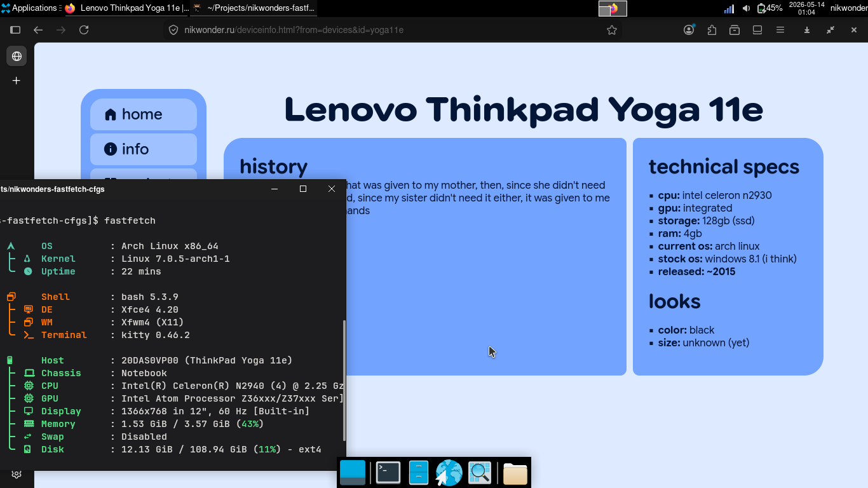Open the browser account profile icon

coord(689,30)
